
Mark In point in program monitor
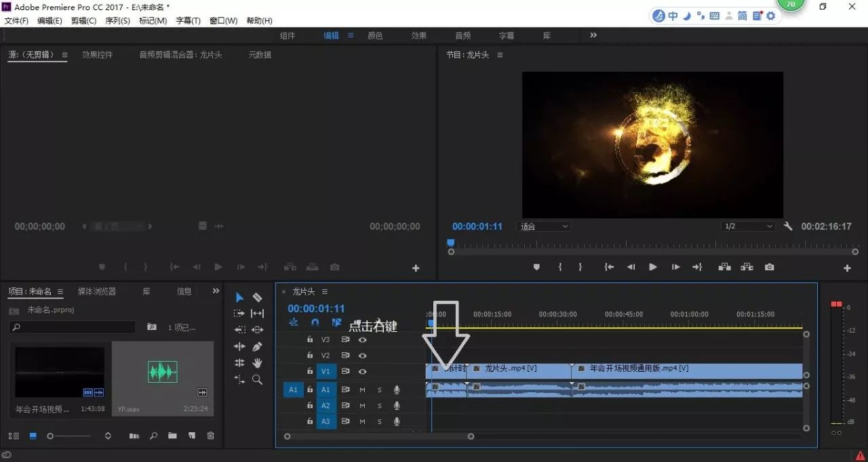pos(559,268)
